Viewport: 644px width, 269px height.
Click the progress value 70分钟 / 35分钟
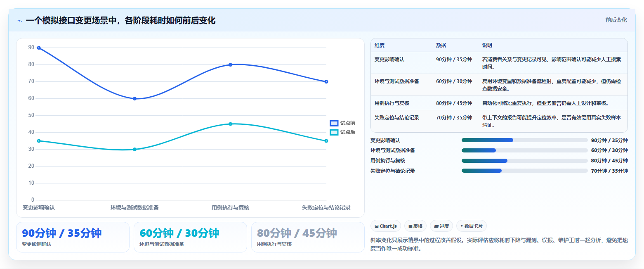(x=609, y=171)
